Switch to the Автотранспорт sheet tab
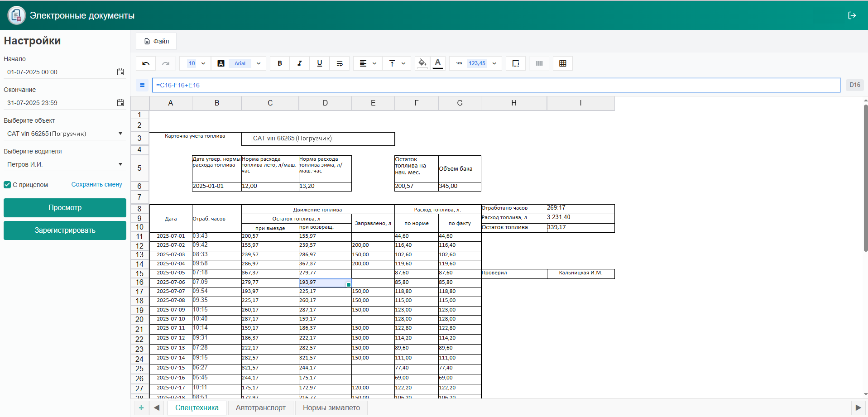Screen dimensions: 868x417 pyautogui.click(x=260, y=407)
